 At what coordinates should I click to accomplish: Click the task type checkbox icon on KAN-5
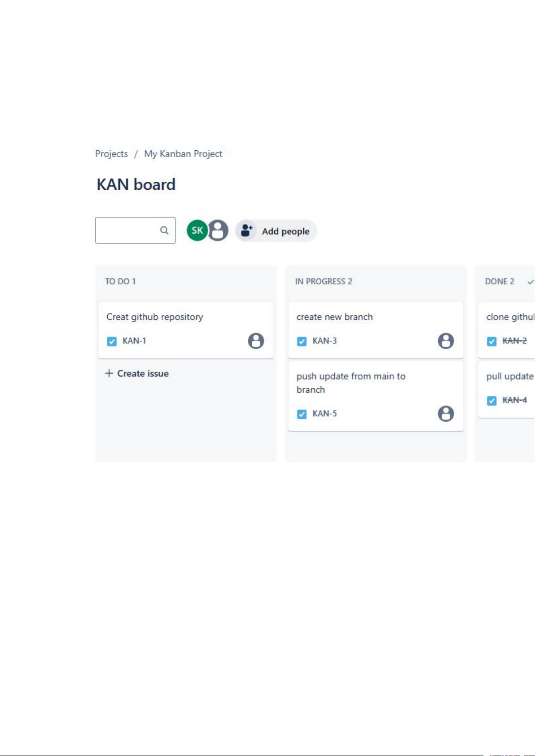(x=302, y=414)
